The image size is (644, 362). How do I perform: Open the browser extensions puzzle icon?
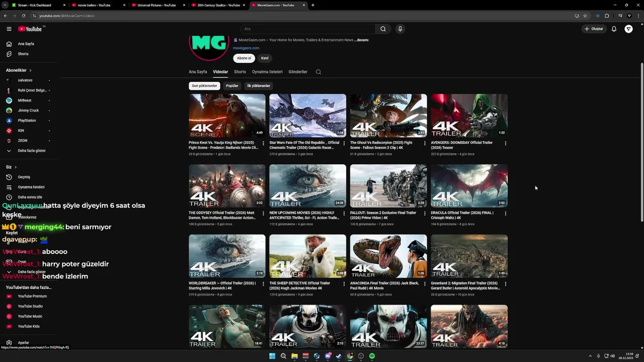pyautogui.click(x=607, y=16)
